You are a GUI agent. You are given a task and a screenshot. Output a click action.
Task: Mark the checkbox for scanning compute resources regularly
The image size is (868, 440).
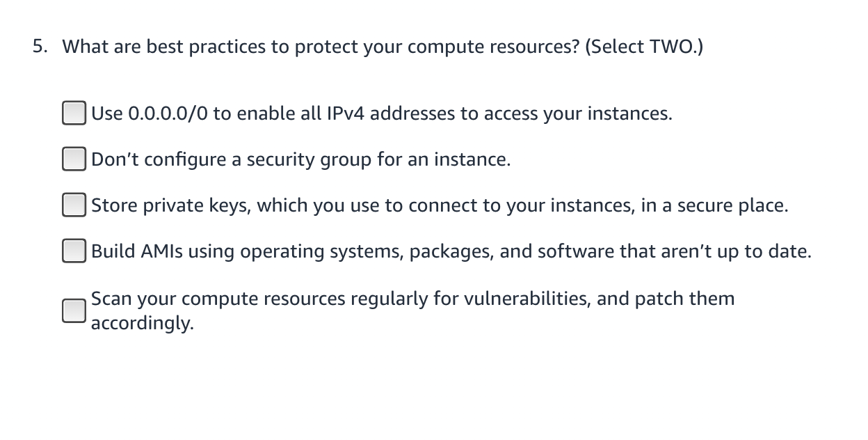(74, 311)
